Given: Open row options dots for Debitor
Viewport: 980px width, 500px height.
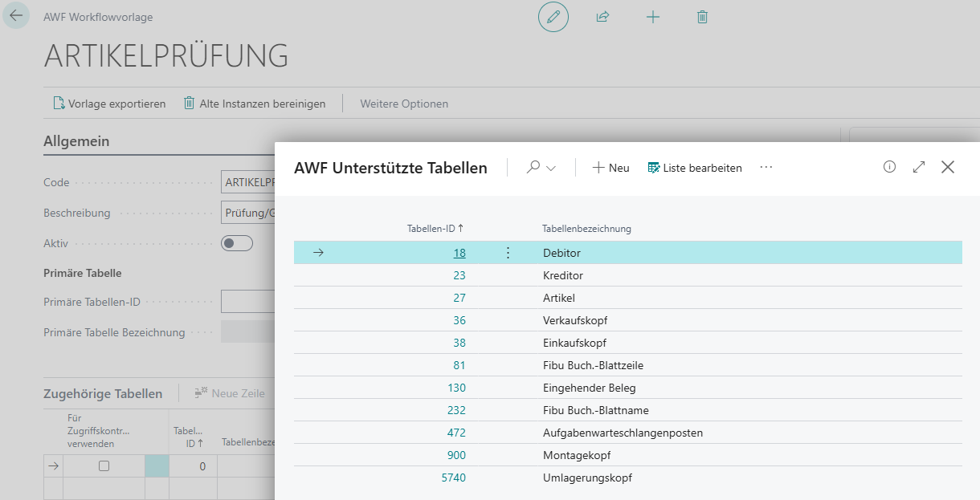Looking at the screenshot, I should [508, 253].
